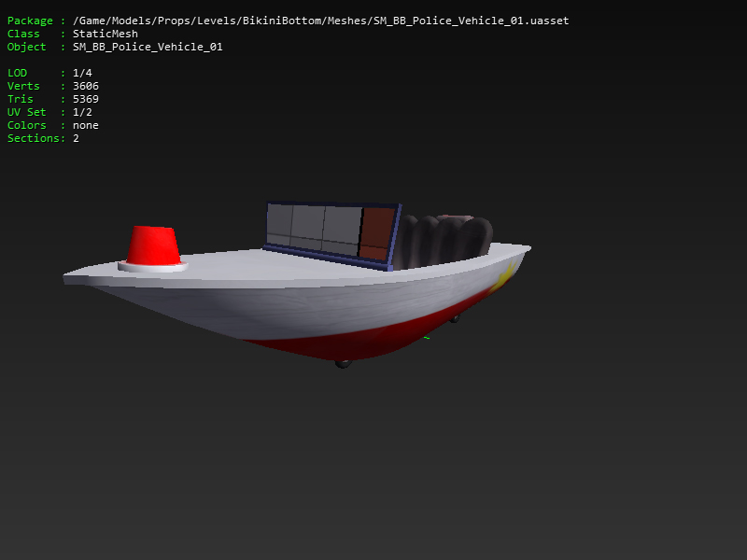Click the boat's windshield frame
The height and width of the screenshot is (560, 747).
tap(332, 236)
